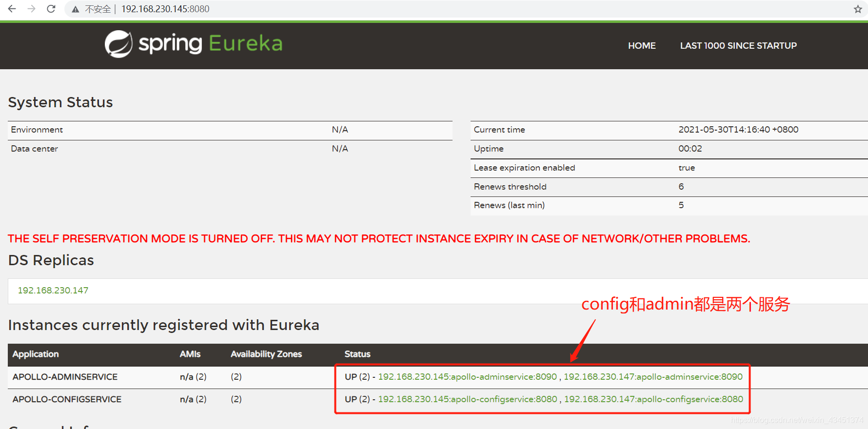Image resolution: width=868 pixels, height=429 pixels.
Task: Select the System Status heading
Action: (x=60, y=102)
